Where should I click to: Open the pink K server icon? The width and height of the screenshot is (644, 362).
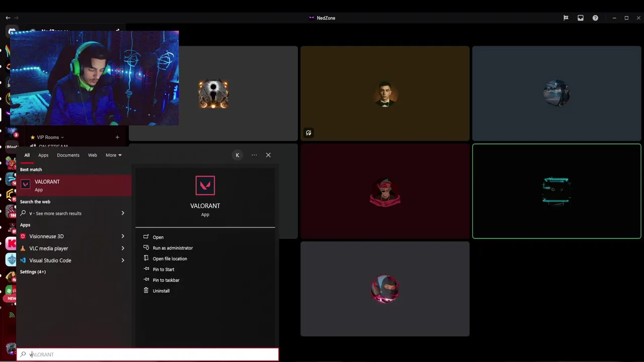(x=11, y=244)
